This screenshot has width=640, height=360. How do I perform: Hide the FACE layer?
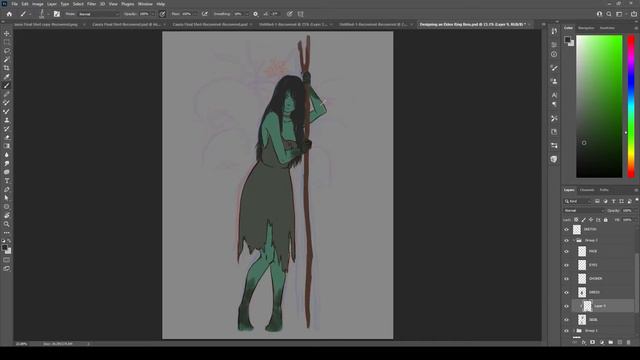click(567, 251)
